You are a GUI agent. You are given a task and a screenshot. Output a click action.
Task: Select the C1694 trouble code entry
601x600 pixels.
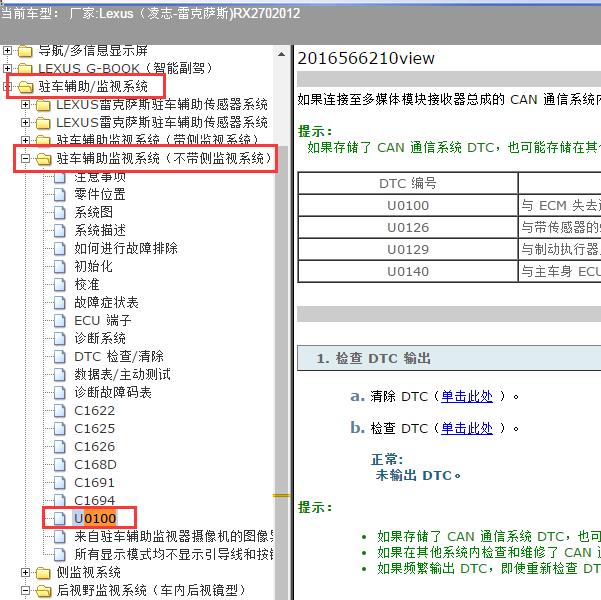click(x=94, y=500)
